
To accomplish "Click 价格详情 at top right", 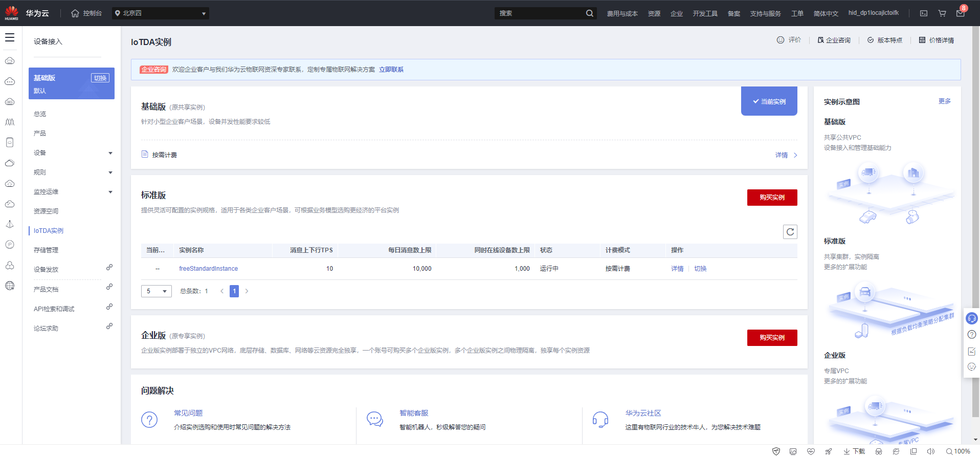I will (x=937, y=40).
